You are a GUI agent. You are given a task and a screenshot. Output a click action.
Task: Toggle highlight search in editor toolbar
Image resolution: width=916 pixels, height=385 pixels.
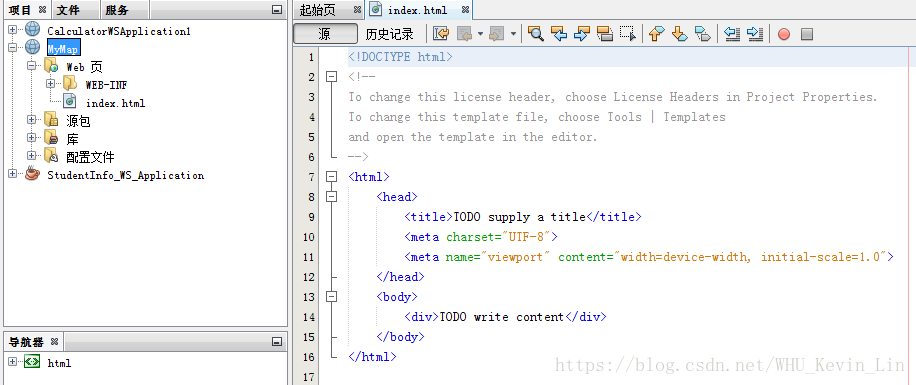tap(605, 34)
